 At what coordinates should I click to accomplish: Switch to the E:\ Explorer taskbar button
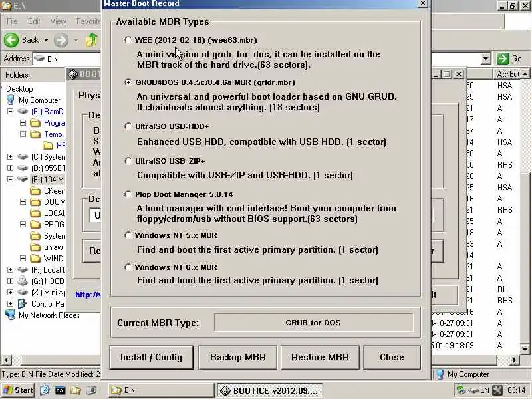[162, 390]
